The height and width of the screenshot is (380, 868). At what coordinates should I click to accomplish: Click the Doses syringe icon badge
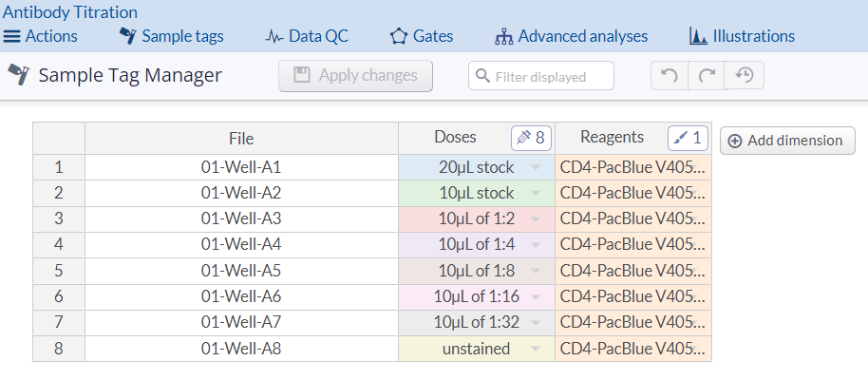click(530, 138)
